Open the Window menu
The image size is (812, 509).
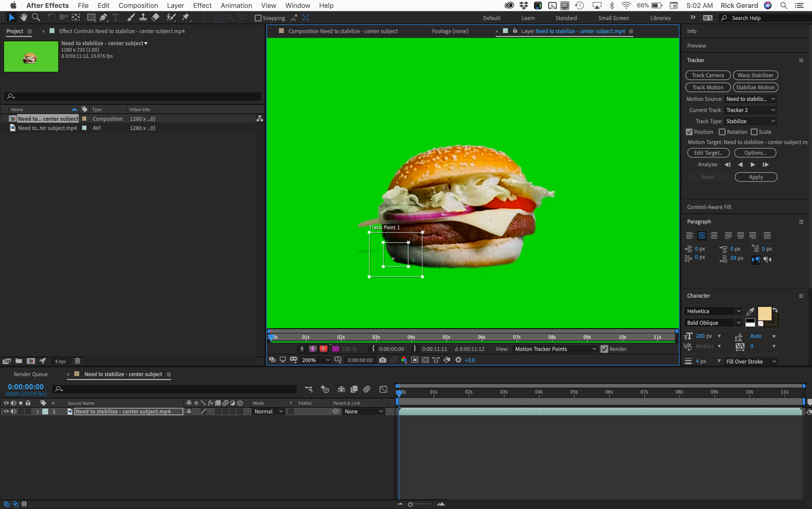pyautogui.click(x=297, y=5)
